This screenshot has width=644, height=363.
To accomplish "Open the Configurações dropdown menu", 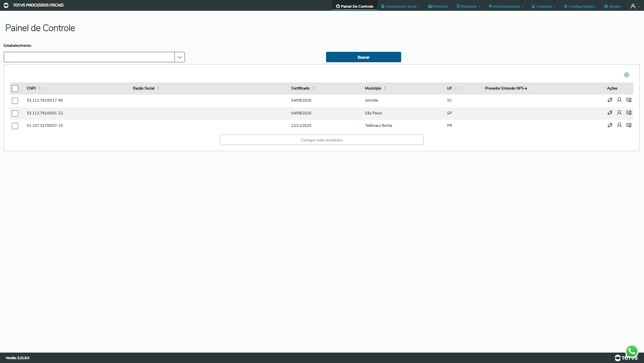I will pyautogui.click(x=580, y=6).
